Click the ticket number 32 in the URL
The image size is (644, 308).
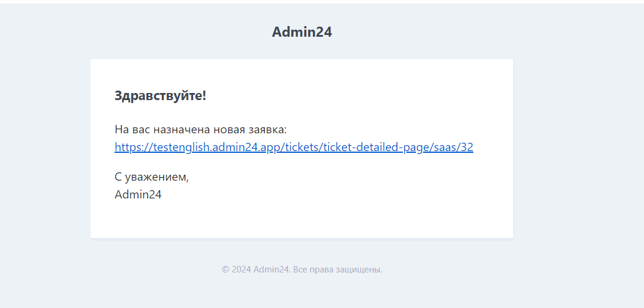point(467,147)
